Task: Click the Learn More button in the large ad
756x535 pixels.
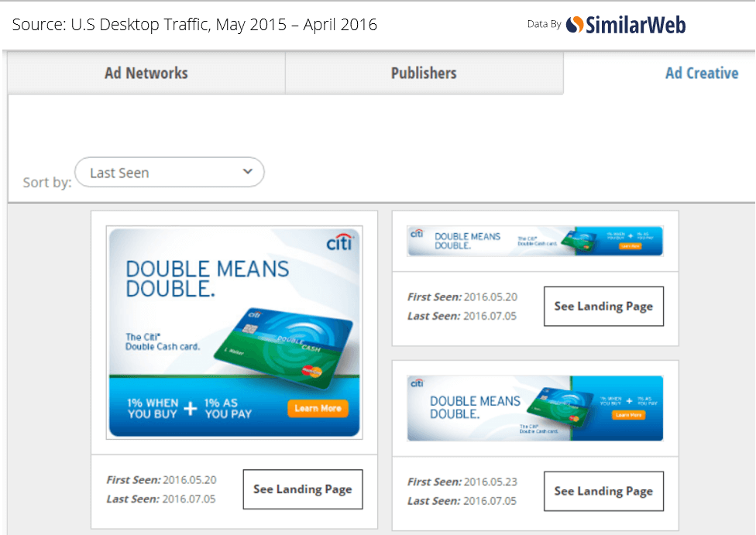Action: (x=318, y=409)
